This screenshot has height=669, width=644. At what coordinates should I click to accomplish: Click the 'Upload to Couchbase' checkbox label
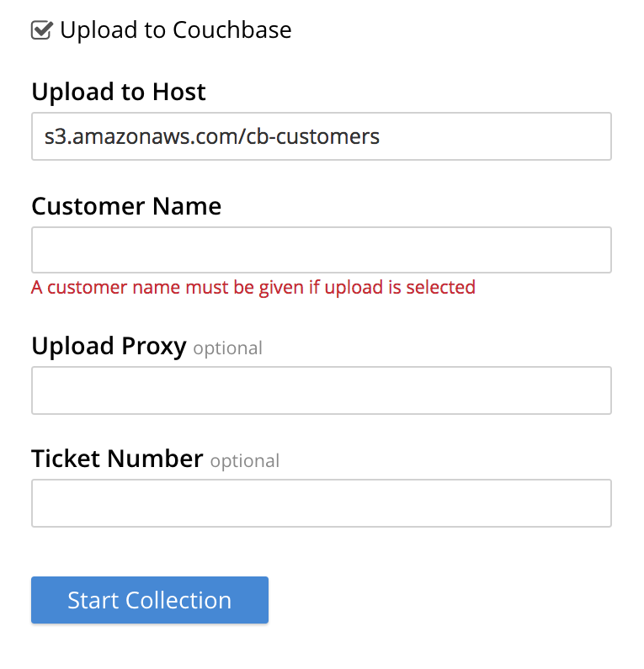coord(175,31)
